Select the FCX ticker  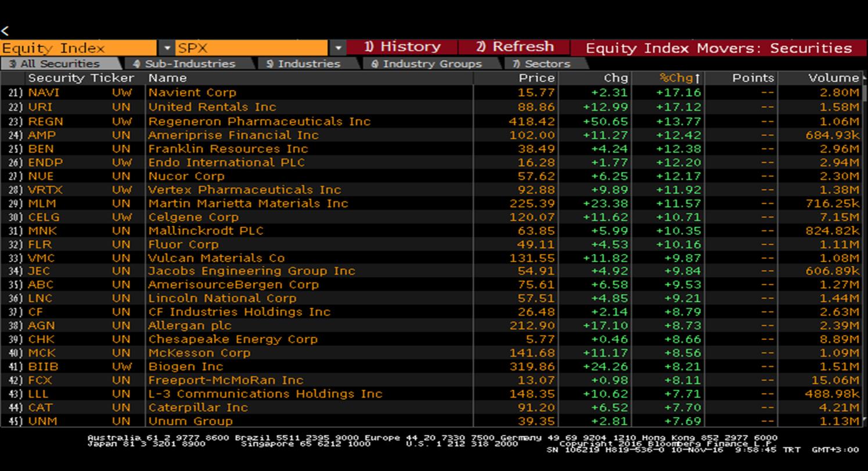(40, 381)
